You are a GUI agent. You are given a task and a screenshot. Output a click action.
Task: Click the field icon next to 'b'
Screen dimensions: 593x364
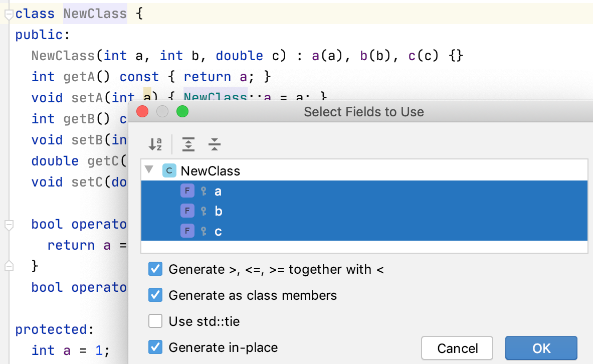click(x=187, y=211)
